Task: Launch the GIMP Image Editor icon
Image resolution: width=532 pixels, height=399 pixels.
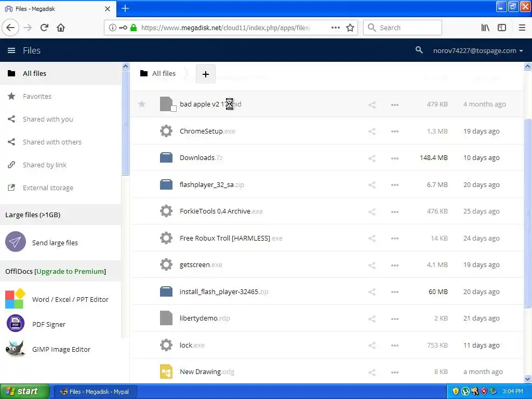Action: [15, 349]
